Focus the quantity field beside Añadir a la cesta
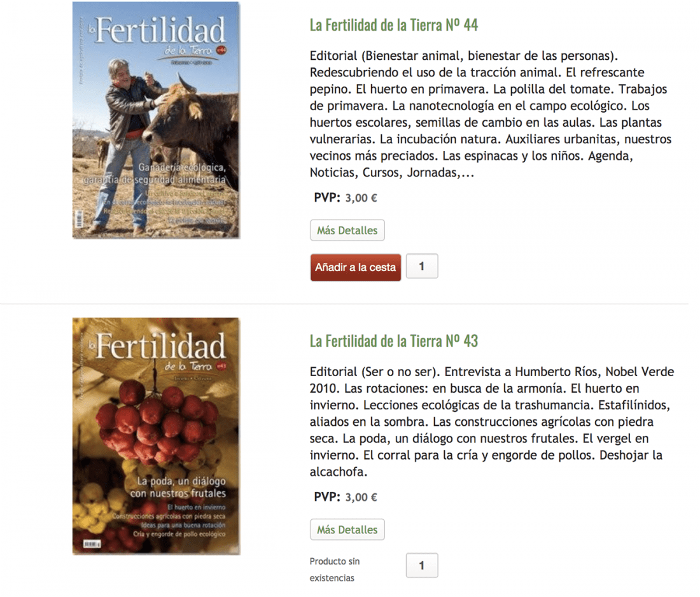 [x=422, y=266]
